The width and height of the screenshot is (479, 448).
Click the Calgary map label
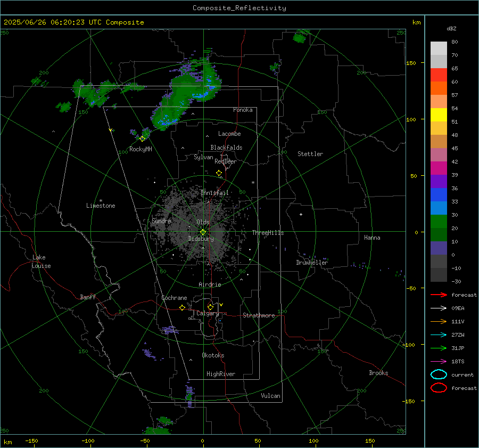(208, 313)
